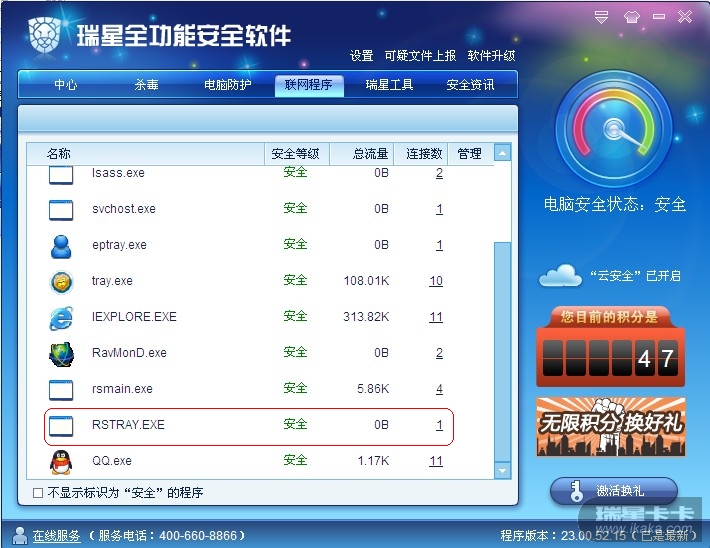Image resolution: width=710 pixels, height=548 pixels.
Task: Click the 108.01K traffic value
Action: [366, 281]
